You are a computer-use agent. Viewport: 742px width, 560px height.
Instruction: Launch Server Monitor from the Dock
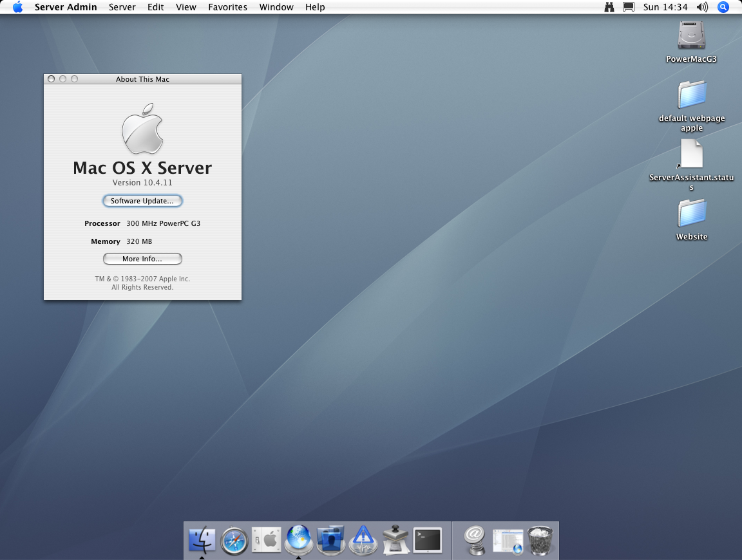point(363,540)
